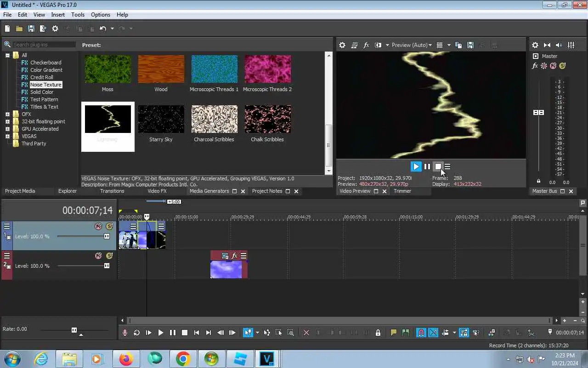Save the project with the floppy icon
The height and width of the screenshot is (368, 588).
[x=31, y=29]
